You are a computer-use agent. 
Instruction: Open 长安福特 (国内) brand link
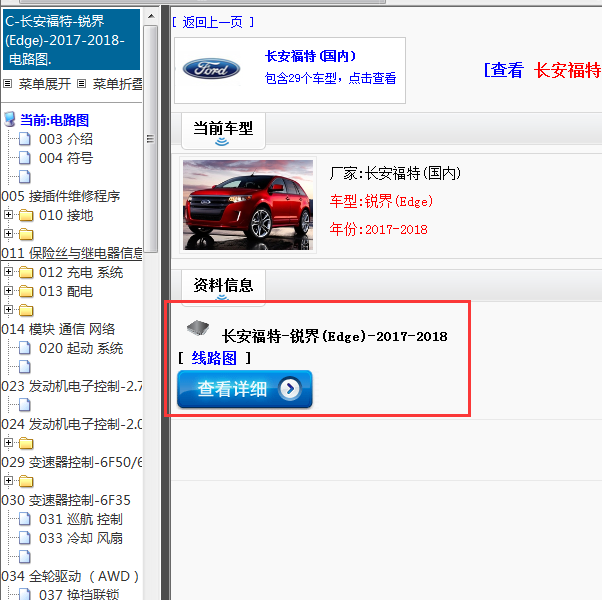311,56
